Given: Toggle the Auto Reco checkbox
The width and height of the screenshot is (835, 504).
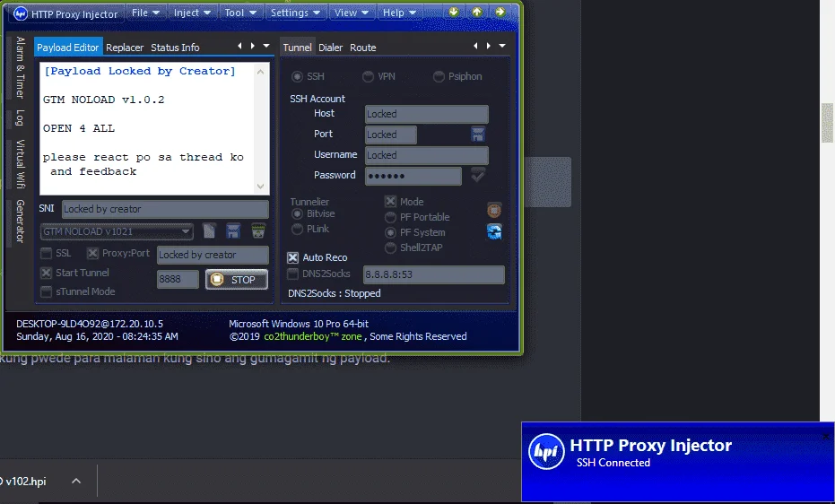Looking at the screenshot, I should tap(293, 257).
